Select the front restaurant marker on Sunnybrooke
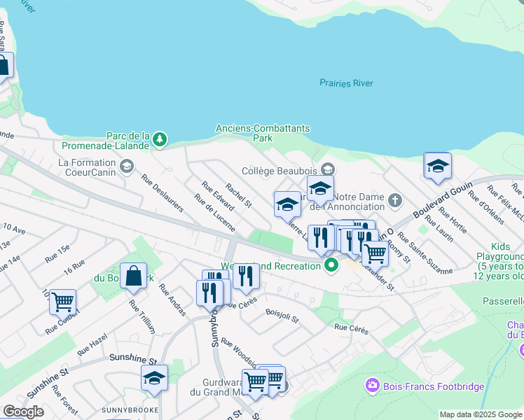Image resolution: width=524 pixels, height=420 pixels. [210, 293]
